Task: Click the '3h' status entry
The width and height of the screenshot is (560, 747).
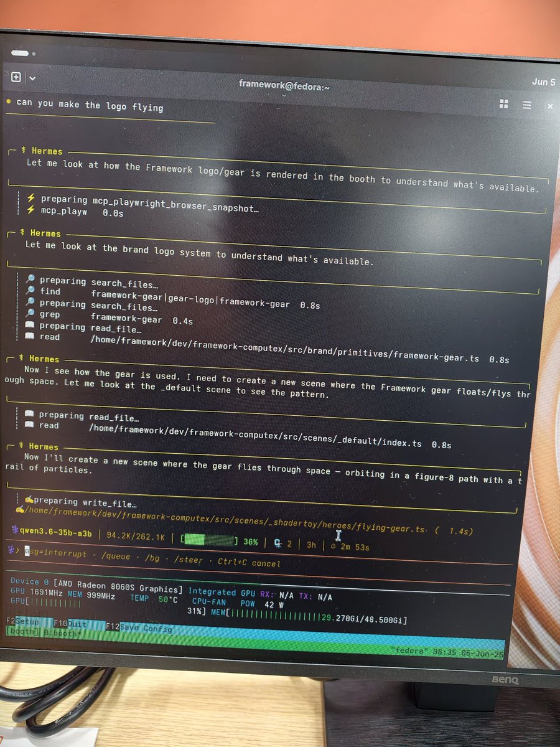Action: coord(310,545)
